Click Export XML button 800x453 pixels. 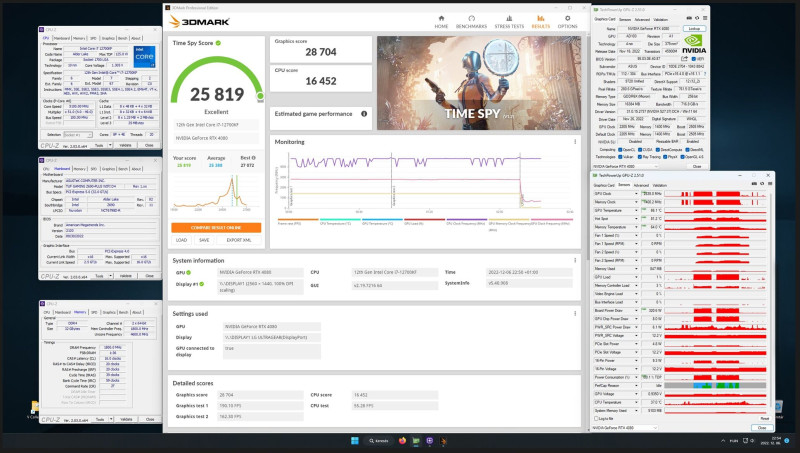pyautogui.click(x=239, y=240)
